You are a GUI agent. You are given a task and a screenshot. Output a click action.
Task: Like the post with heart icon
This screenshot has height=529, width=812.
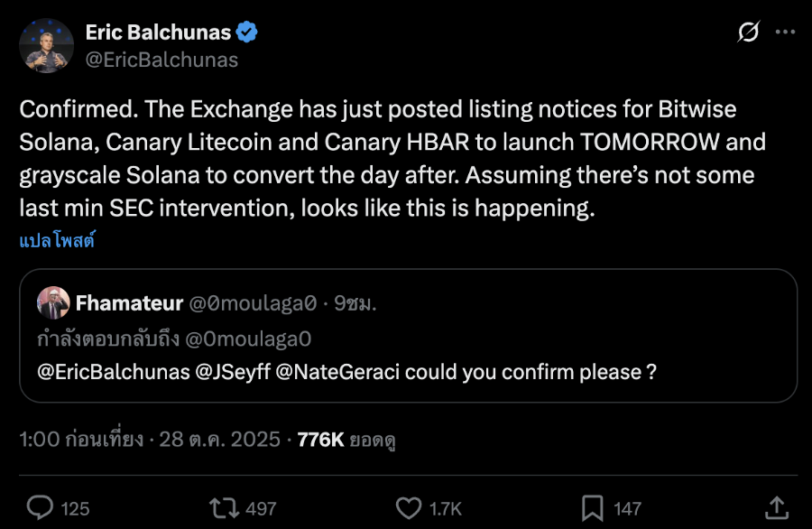pyautogui.click(x=409, y=507)
